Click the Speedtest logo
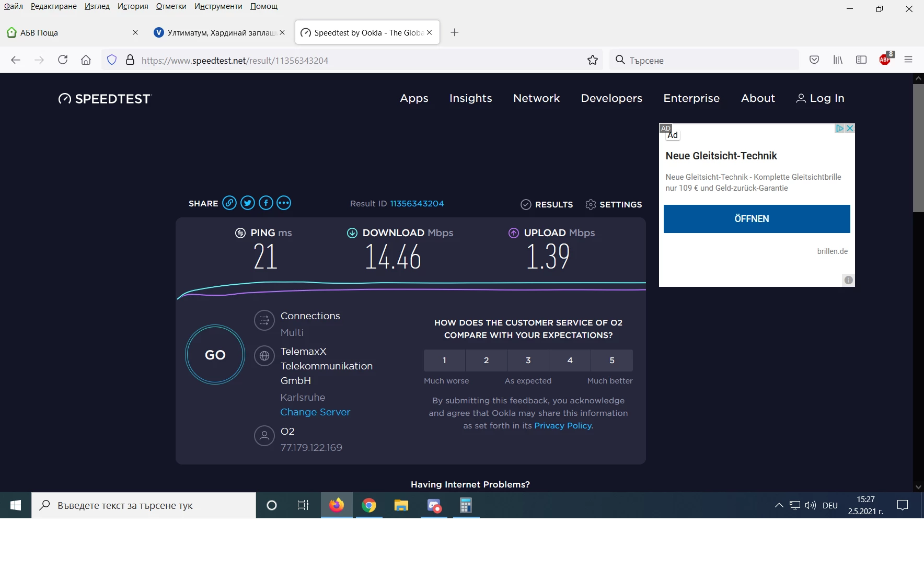The image size is (924, 581). pos(105,99)
